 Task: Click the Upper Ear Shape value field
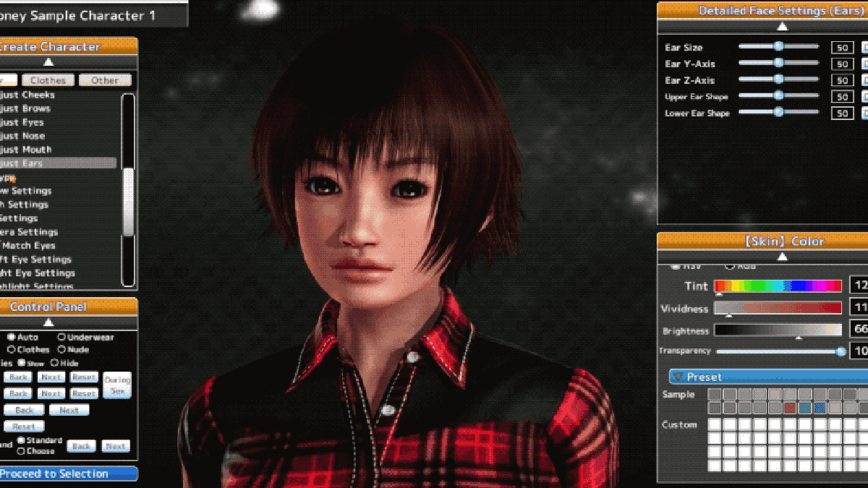point(843,97)
